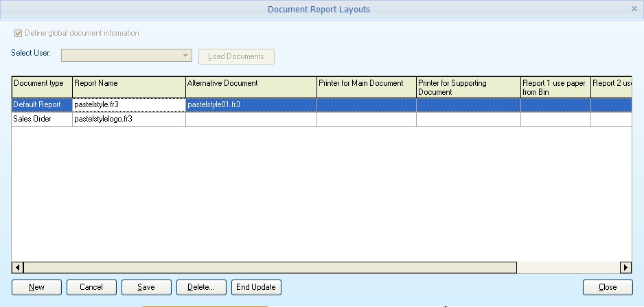The height and width of the screenshot is (307, 644).
Task: Click the End Update button
Action: click(x=256, y=287)
